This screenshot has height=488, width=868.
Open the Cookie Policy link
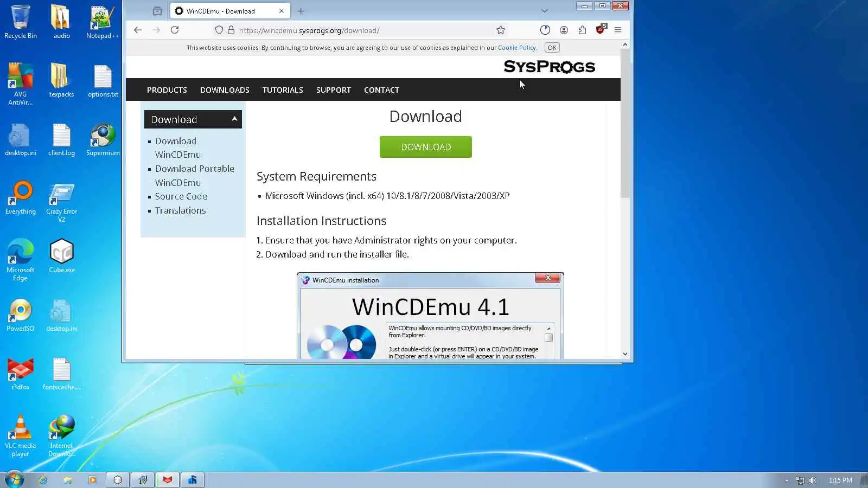[x=516, y=48]
